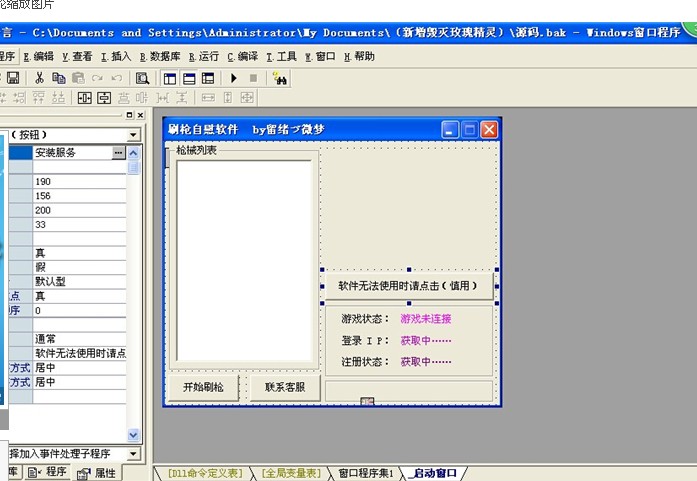Switch to the 属性 panel tab

(x=96, y=473)
